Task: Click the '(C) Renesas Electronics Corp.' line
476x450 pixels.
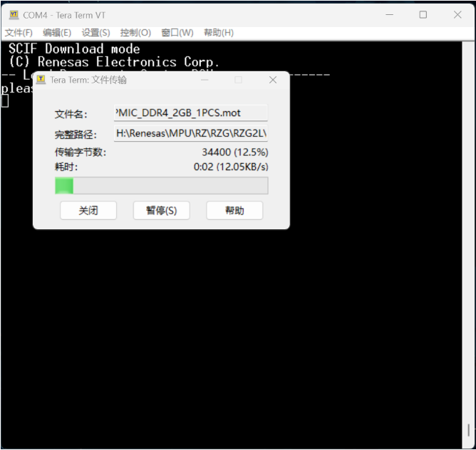Action: point(113,62)
